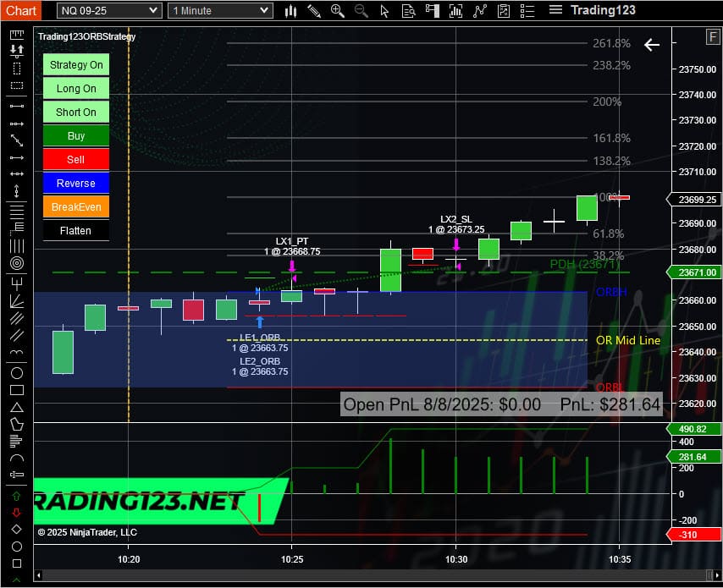Click the 23699.25 current price marker

(694, 200)
